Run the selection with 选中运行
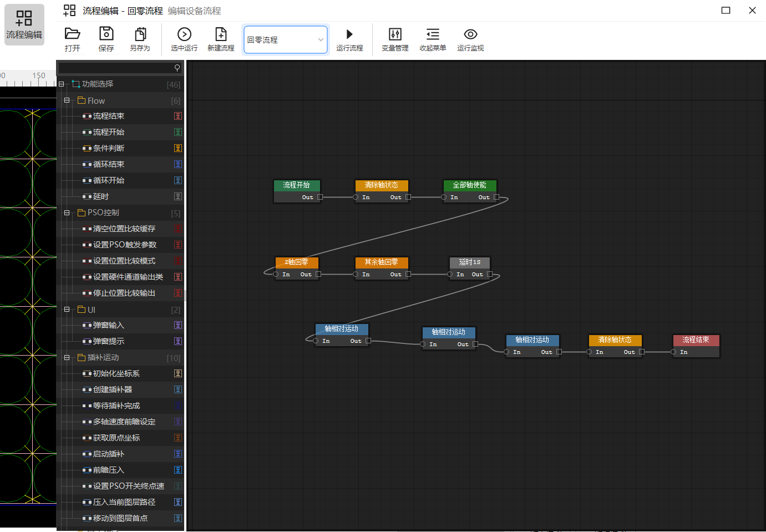766x532 pixels. click(x=184, y=39)
